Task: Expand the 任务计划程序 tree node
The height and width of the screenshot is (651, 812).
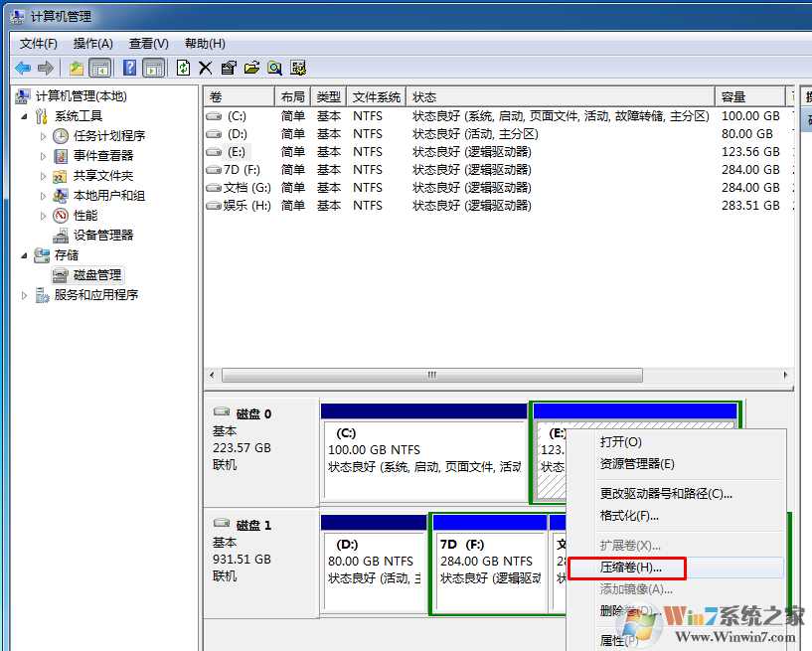Action: 43,136
